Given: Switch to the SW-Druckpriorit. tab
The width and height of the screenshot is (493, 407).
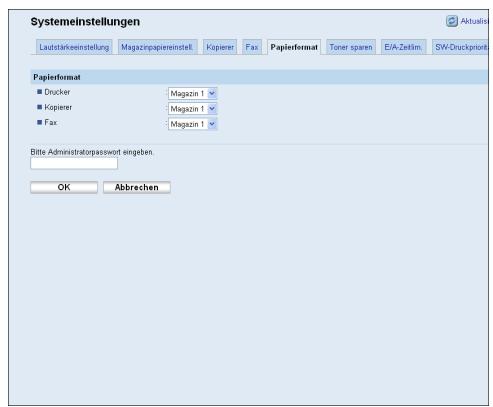Looking at the screenshot, I should point(460,47).
